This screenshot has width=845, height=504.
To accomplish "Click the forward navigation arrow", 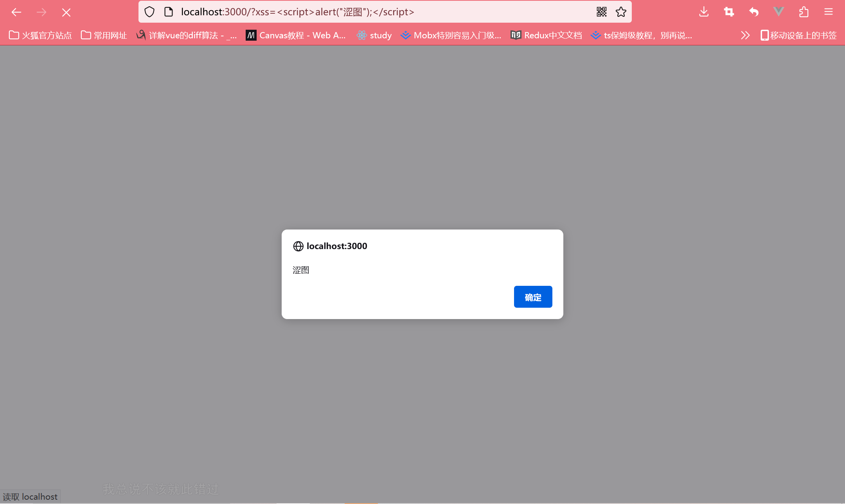I will [41, 12].
